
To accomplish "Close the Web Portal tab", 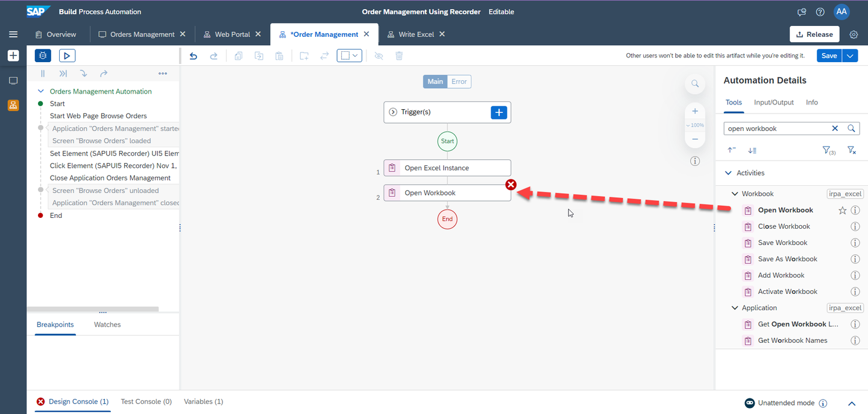I will (x=258, y=34).
